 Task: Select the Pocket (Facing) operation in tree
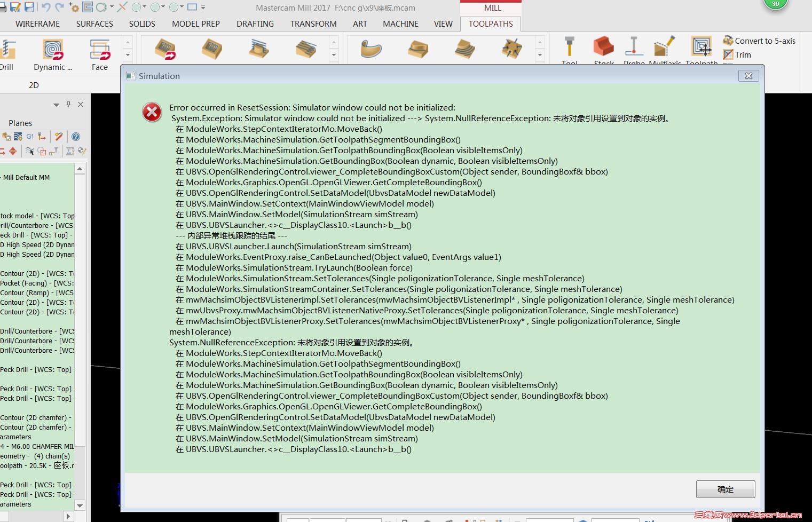37,283
